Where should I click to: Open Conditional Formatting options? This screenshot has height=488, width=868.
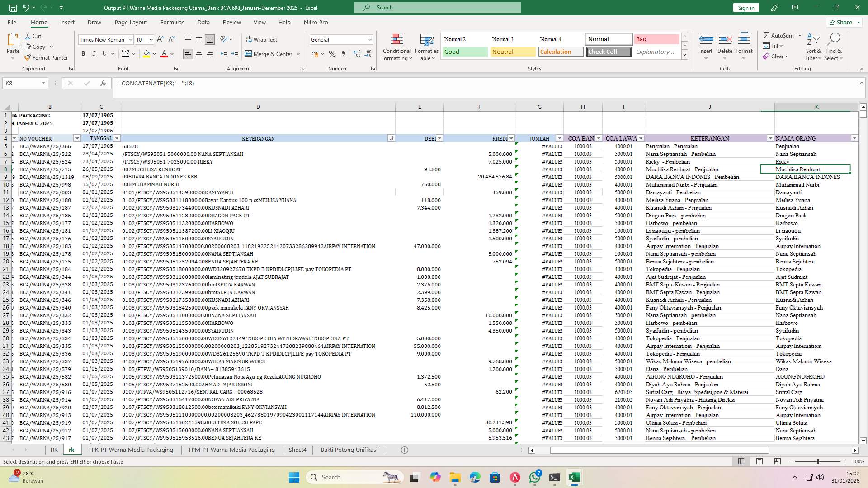pyautogui.click(x=396, y=47)
